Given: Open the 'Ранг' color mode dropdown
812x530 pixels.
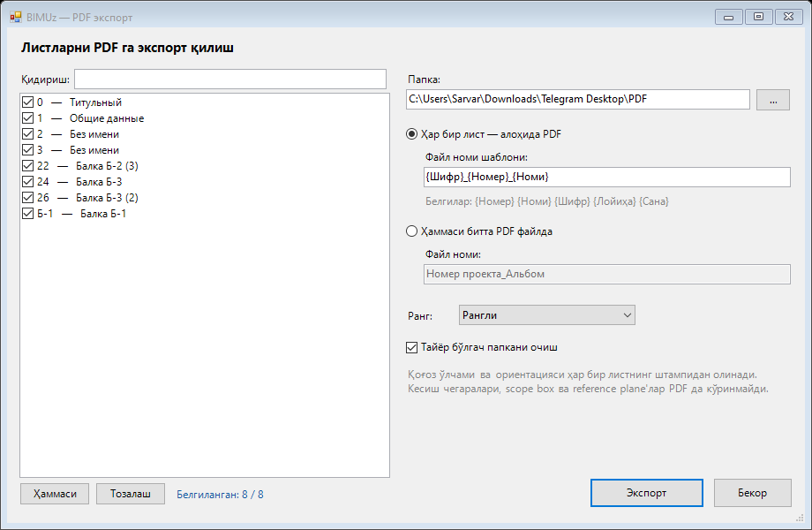Looking at the screenshot, I should pos(547,315).
